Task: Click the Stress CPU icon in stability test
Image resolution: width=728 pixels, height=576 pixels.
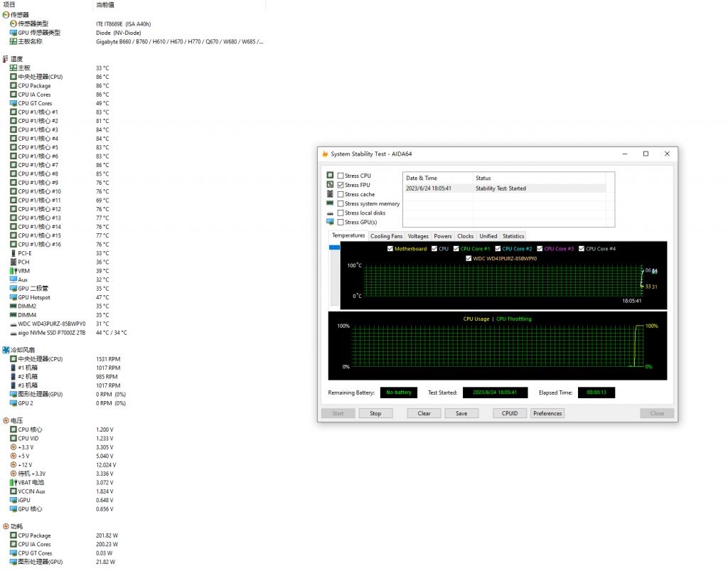Action: 328,176
